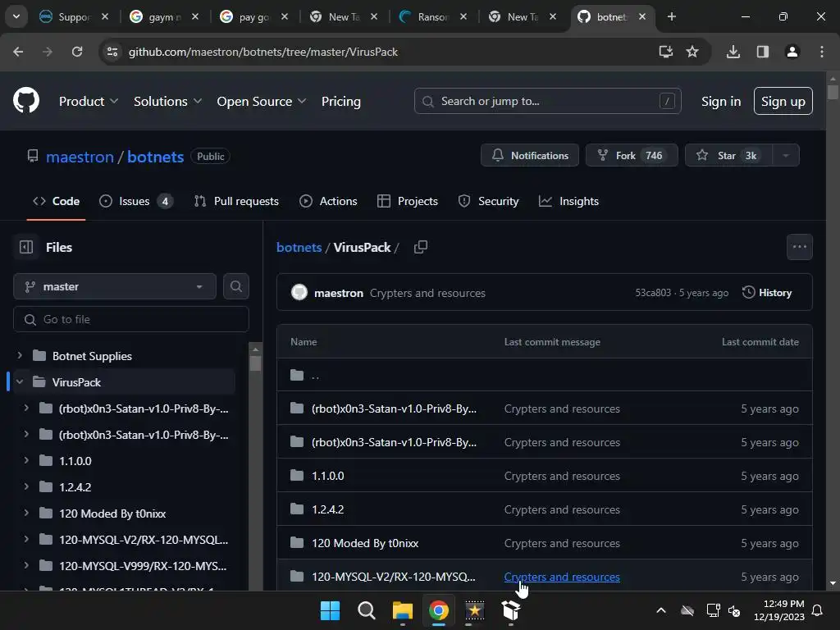Open the Security tab
The image size is (840, 630).
(x=489, y=201)
